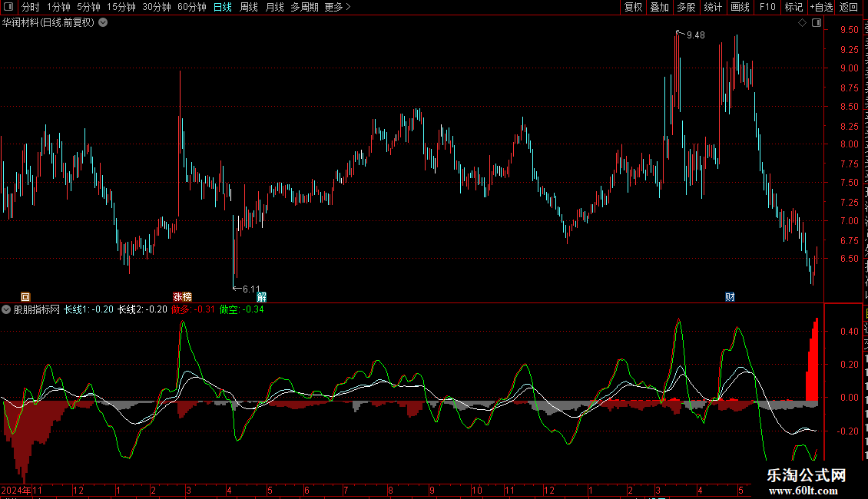This screenshot has height=499, width=868.
Task: Click the 解 event marker
Action: pyautogui.click(x=261, y=297)
